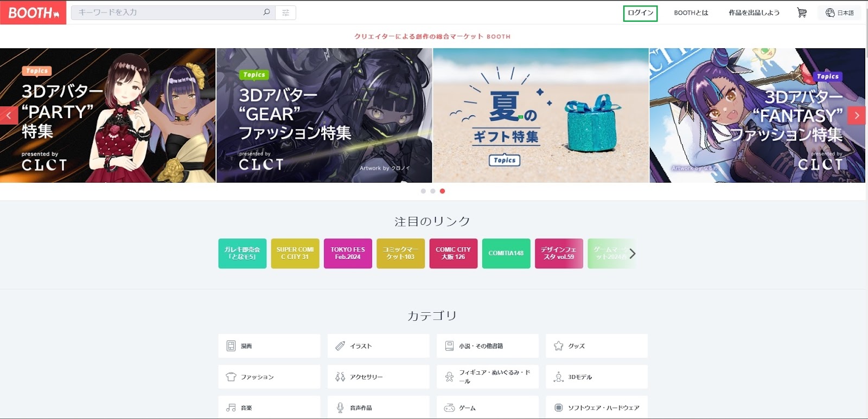Focus the keyword search input field
The width and height of the screenshot is (868, 419).
pos(168,12)
